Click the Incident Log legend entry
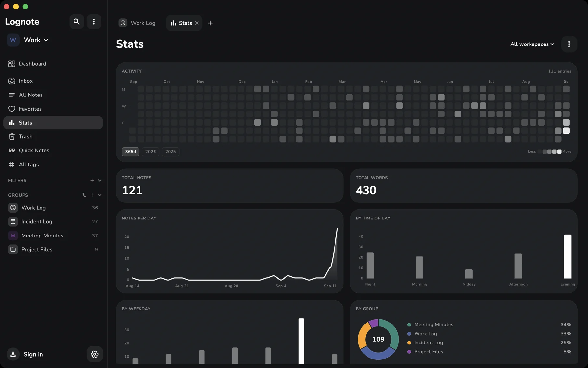Image resolution: width=588 pixels, height=368 pixels. (x=425, y=342)
